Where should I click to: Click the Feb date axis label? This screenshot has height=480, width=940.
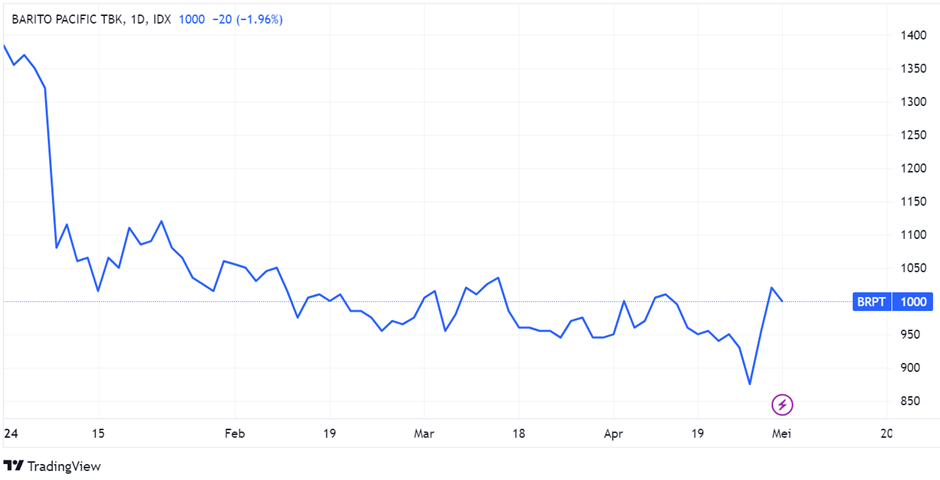click(235, 433)
